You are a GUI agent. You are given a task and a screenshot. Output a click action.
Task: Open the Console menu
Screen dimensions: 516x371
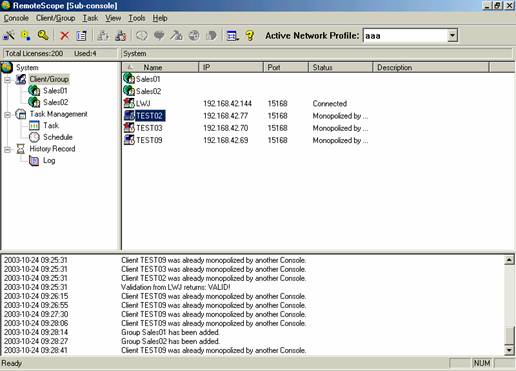tap(16, 18)
